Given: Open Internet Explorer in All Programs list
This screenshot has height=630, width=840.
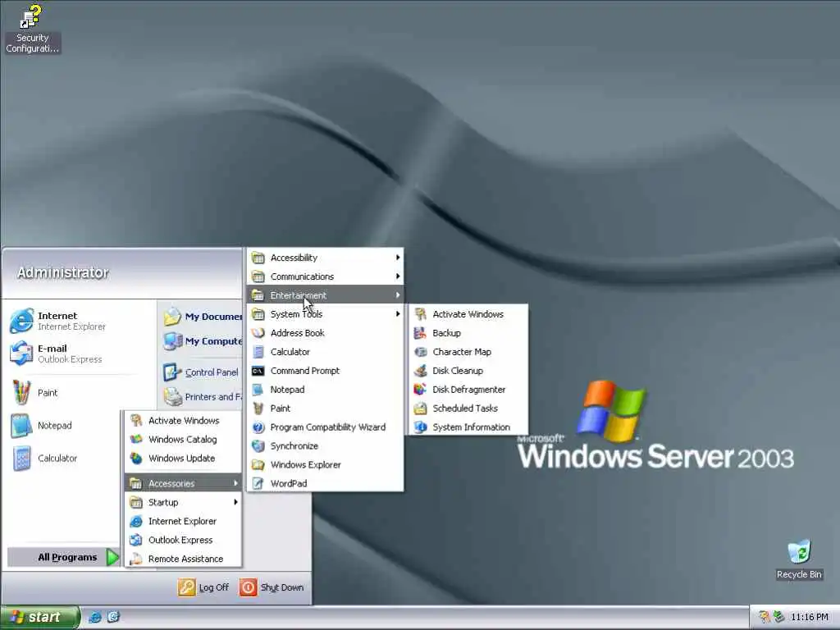Looking at the screenshot, I should (x=183, y=521).
